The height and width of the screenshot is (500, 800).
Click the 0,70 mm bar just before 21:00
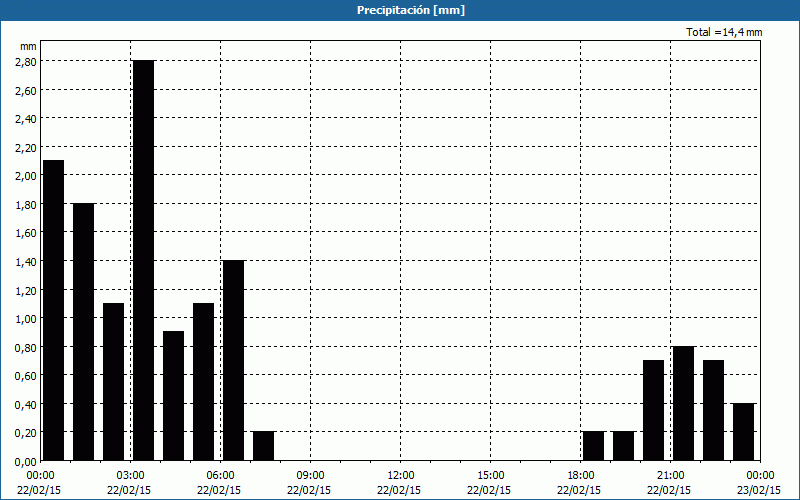coord(654,410)
